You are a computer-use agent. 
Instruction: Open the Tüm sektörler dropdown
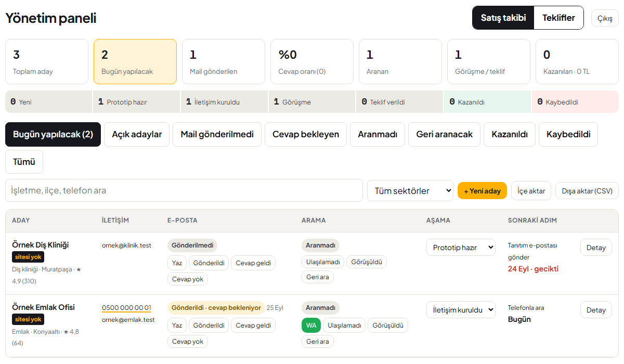[x=410, y=191]
